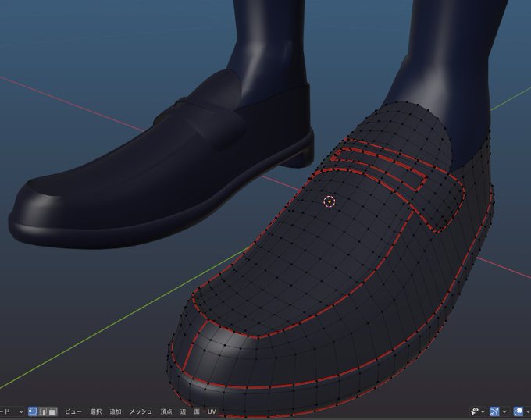Open the interaction mode dropdown
The image size is (531, 420).
(12, 411)
